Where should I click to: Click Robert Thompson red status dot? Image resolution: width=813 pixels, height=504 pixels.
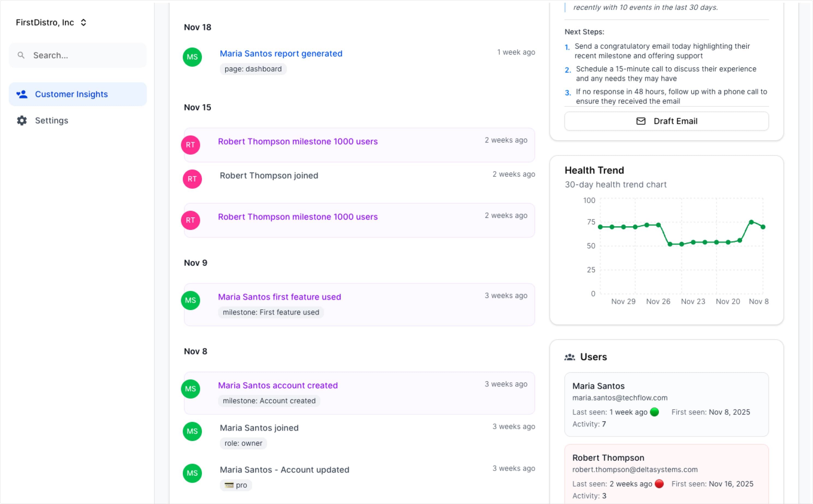pyautogui.click(x=659, y=484)
